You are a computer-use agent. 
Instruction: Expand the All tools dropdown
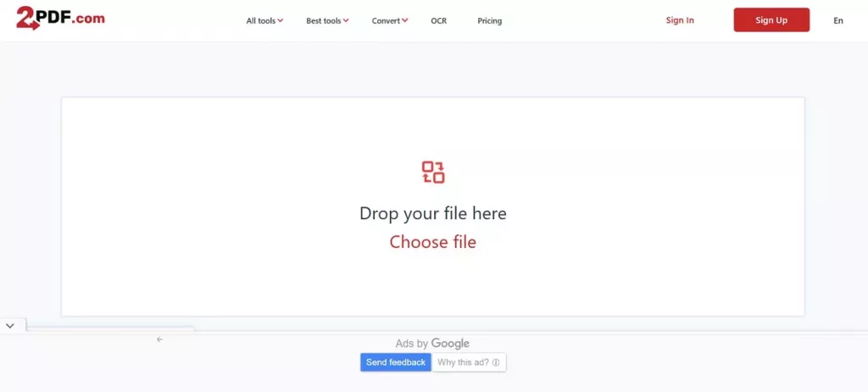[264, 21]
